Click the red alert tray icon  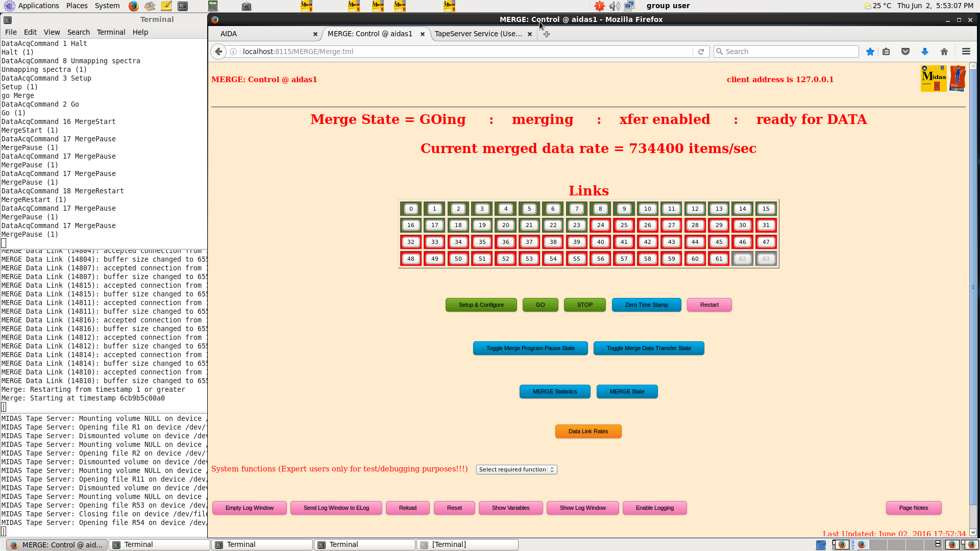point(599,6)
